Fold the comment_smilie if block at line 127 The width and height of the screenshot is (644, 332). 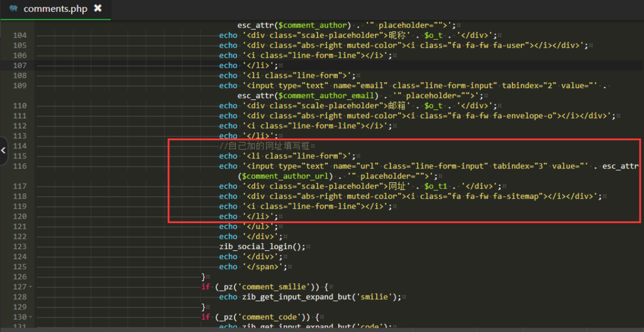click(31, 287)
